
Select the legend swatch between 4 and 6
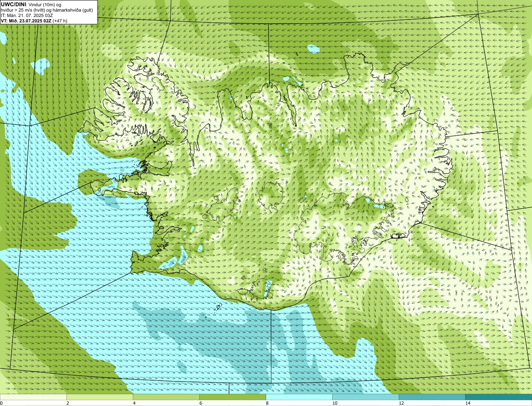coord(166,397)
